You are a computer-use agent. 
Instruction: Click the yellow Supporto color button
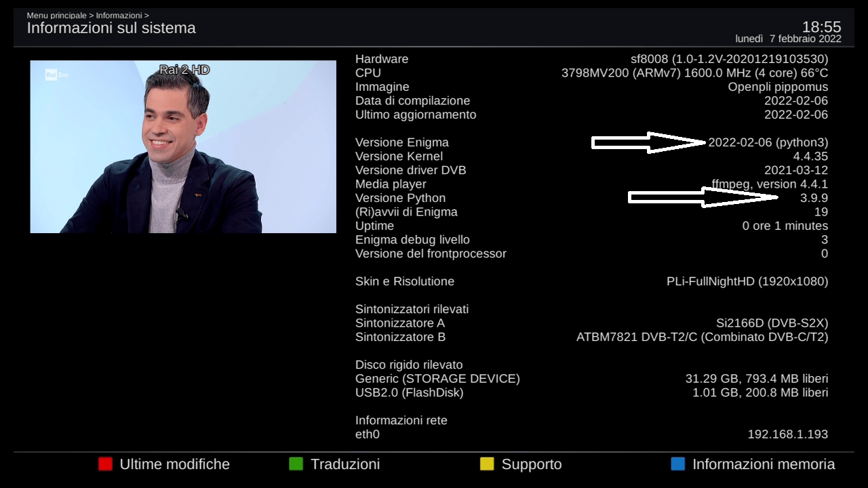tap(487, 464)
